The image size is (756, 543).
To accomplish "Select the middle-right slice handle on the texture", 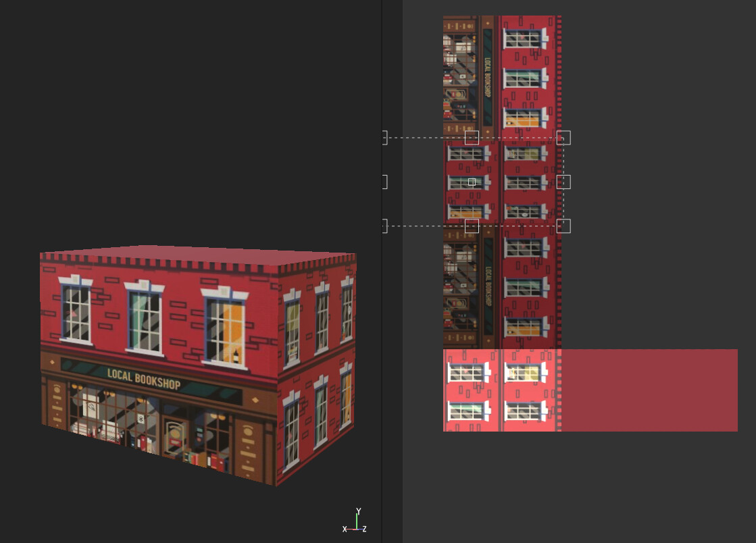I will pos(565,180).
